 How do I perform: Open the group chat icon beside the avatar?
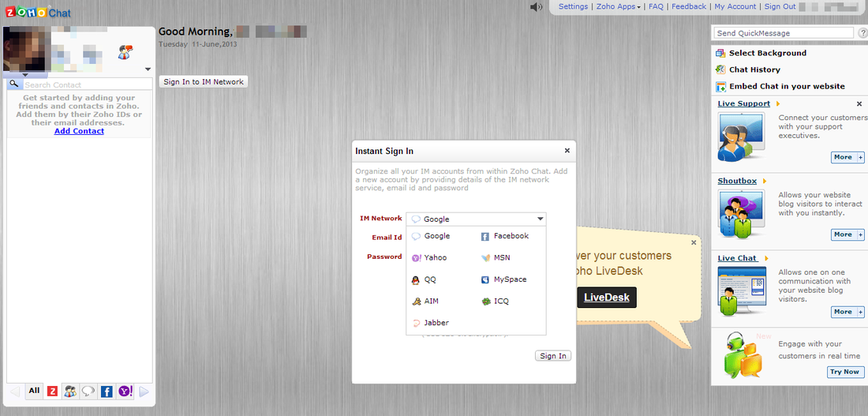(125, 53)
